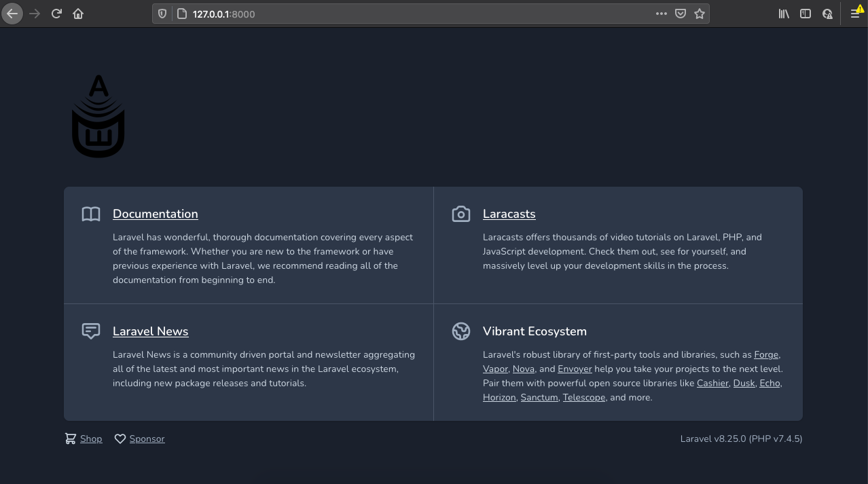
Task: Click the Documentation description paragraph
Action: pos(264,259)
